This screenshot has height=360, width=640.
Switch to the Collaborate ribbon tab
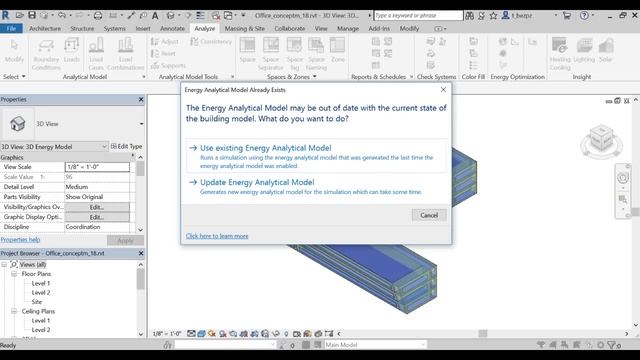click(x=290, y=29)
